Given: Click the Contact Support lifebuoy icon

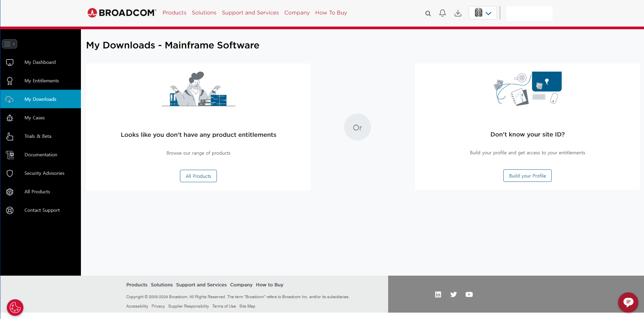Looking at the screenshot, I should pos(10,210).
